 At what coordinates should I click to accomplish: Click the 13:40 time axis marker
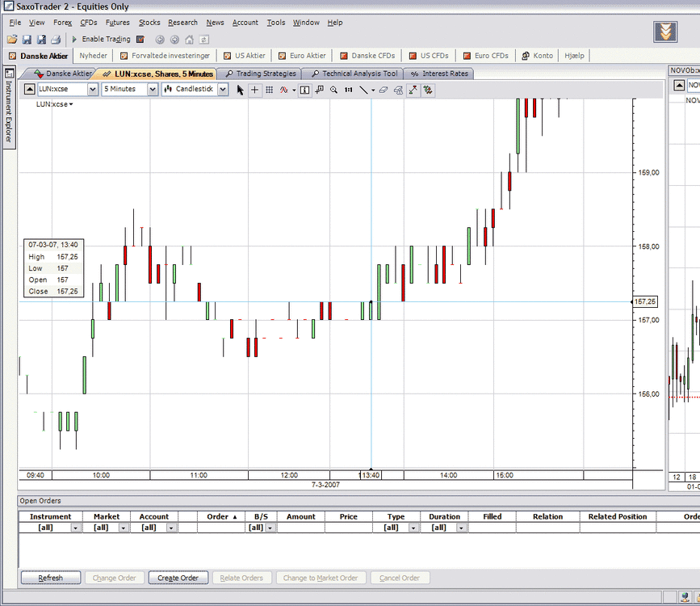pyautogui.click(x=371, y=475)
